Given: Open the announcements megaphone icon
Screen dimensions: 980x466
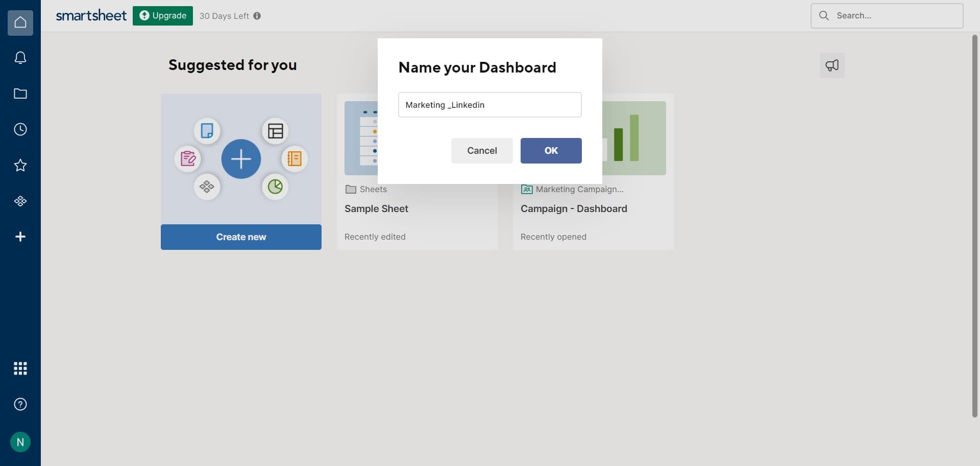Looking at the screenshot, I should coord(831,65).
